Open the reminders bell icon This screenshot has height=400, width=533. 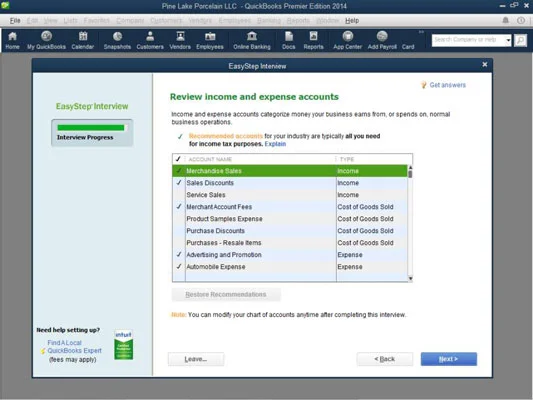click(505, 20)
